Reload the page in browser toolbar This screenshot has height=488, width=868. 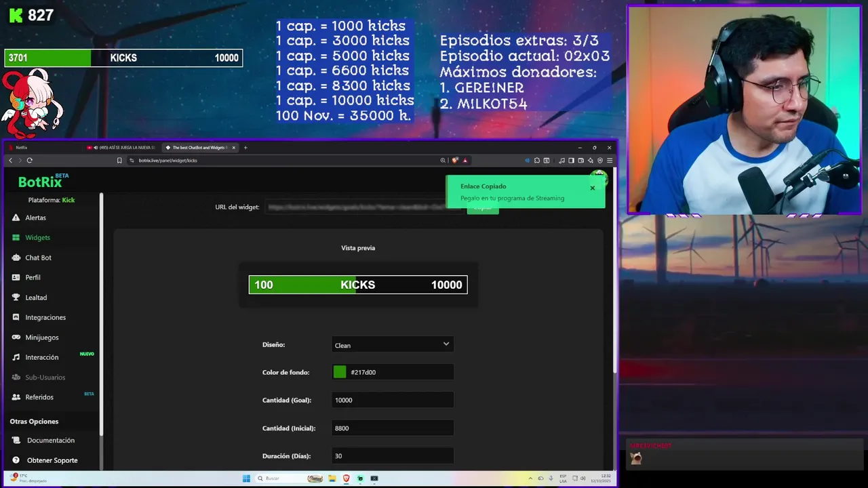click(x=30, y=161)
